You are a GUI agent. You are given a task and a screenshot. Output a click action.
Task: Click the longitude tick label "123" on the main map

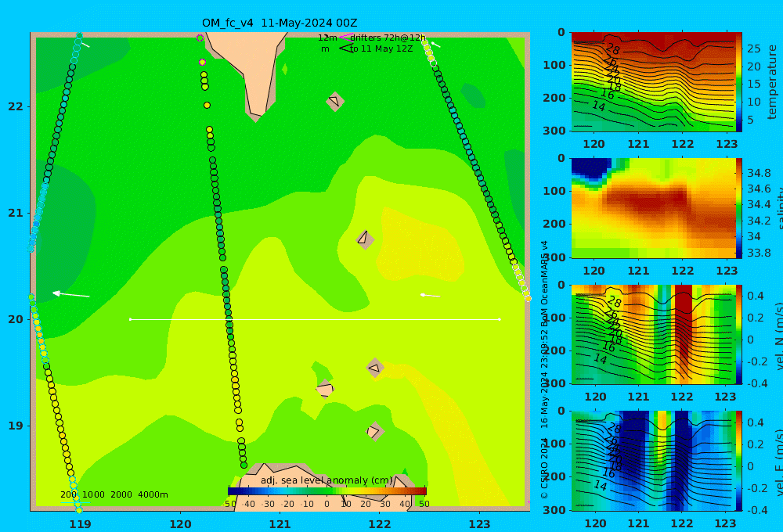point(480,524)
